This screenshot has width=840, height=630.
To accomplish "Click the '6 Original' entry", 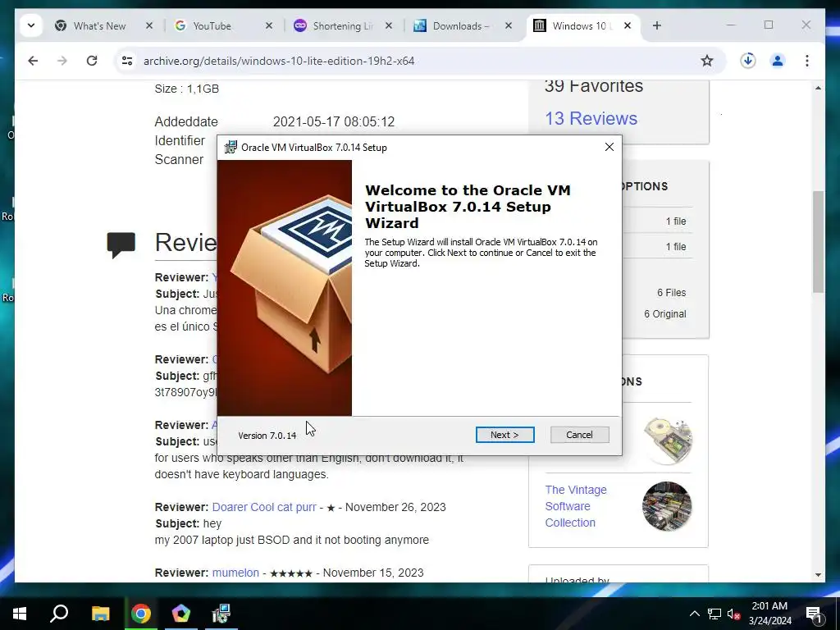I will [x=664, y=314].
